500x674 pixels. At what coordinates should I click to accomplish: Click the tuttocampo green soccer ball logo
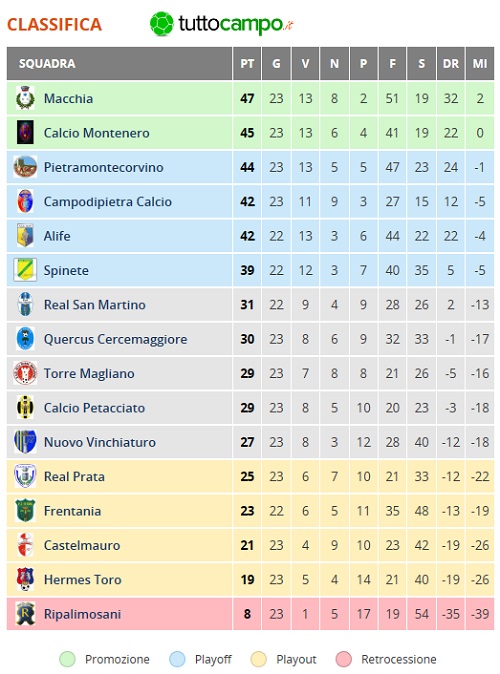coord(162,24)
